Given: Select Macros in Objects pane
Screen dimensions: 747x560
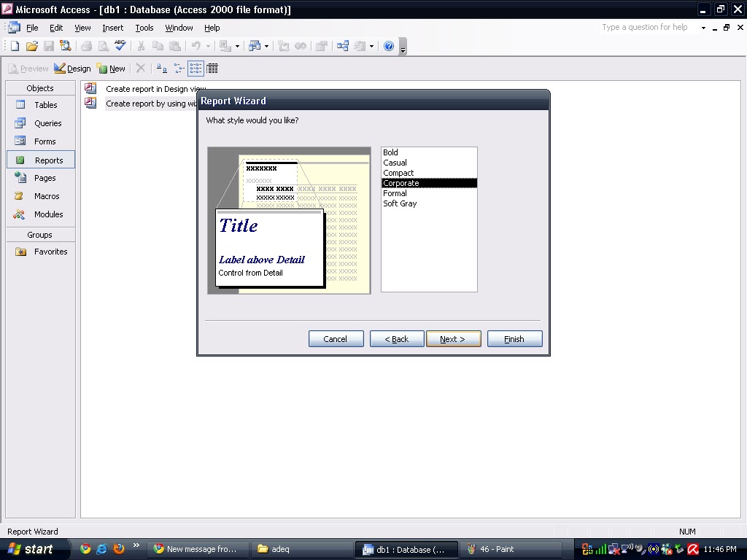Looking at the screenshot, I should [x=41, y=196].
